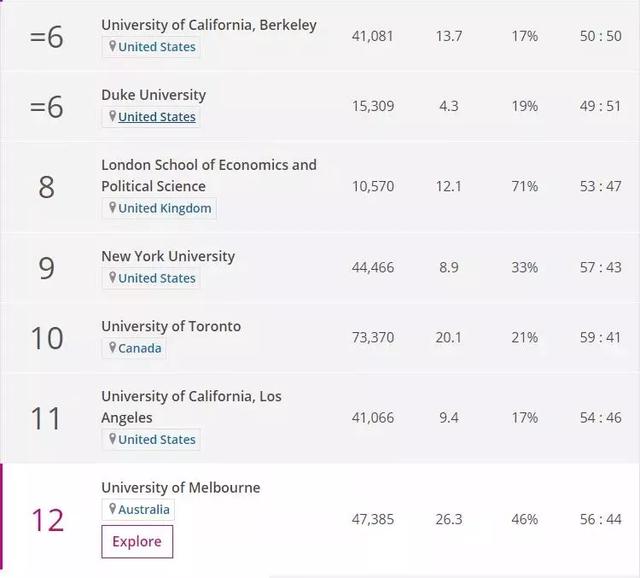Click Duke University's United States location tag
Viewport: 640px width, 578px height.
(157, 117)
